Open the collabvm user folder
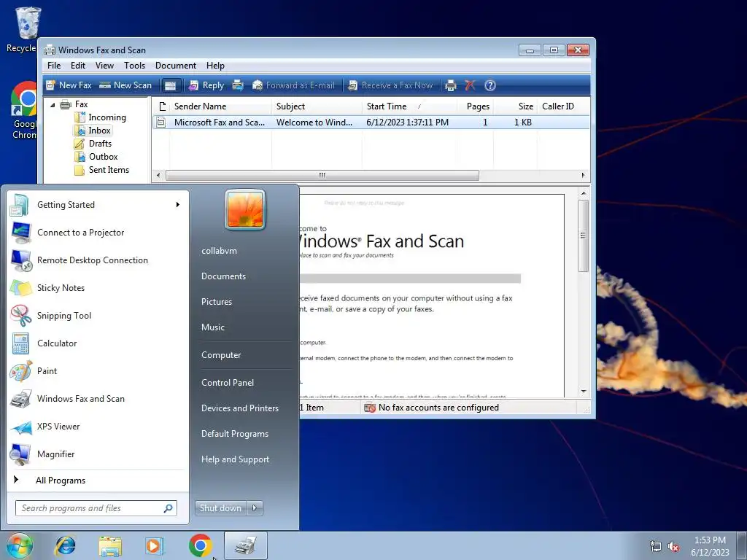The image size is (747, 560). [x=219, y=251]
